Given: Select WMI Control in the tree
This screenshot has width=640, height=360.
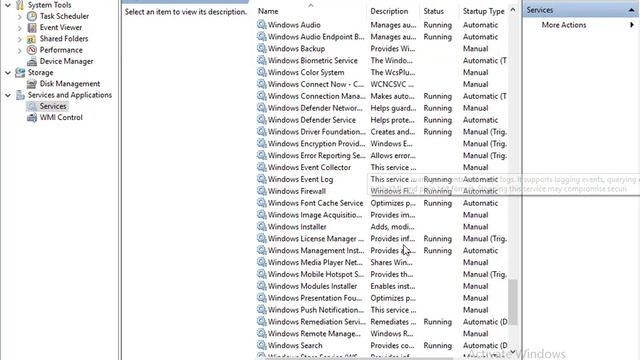Looking at the screenshot, I should (61, 118).
